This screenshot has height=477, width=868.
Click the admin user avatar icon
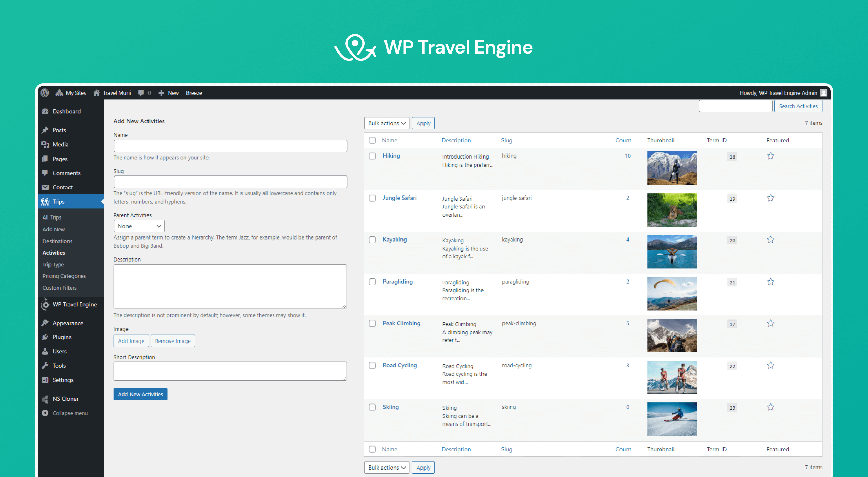pos(824,93)
